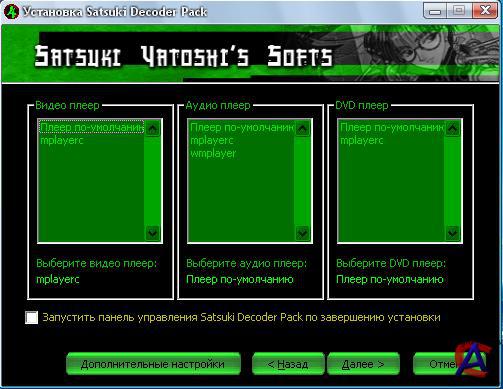Select mplayerc in audio player list

tap(212, 140)
